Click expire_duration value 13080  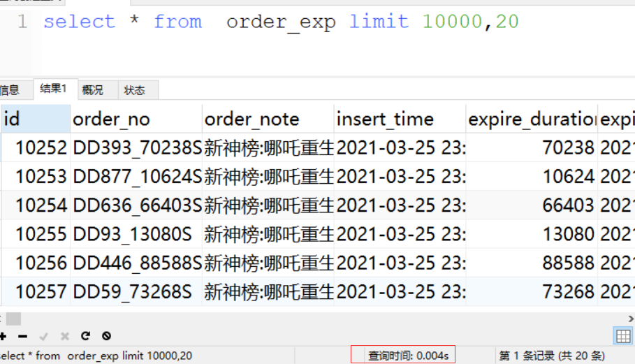point(532,234)
